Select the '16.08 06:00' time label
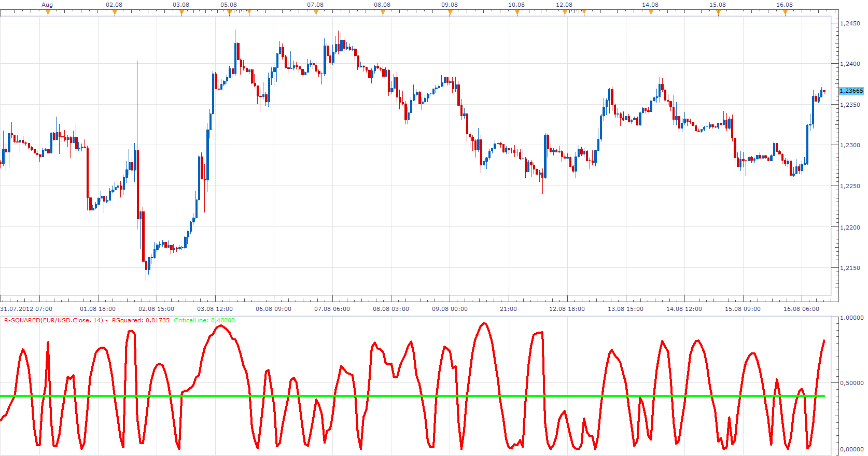 click(x=802, y=309)
